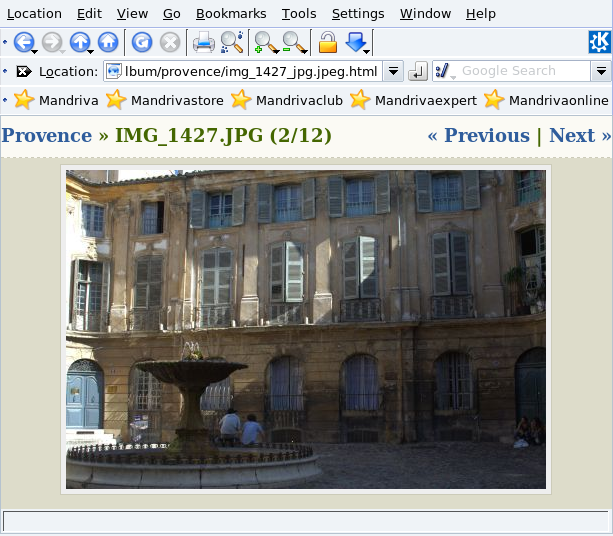The width and height of the screenshot is (613, 536).
Task: Click the Back navigation arrow icon
Action: [x=23, y=42]
